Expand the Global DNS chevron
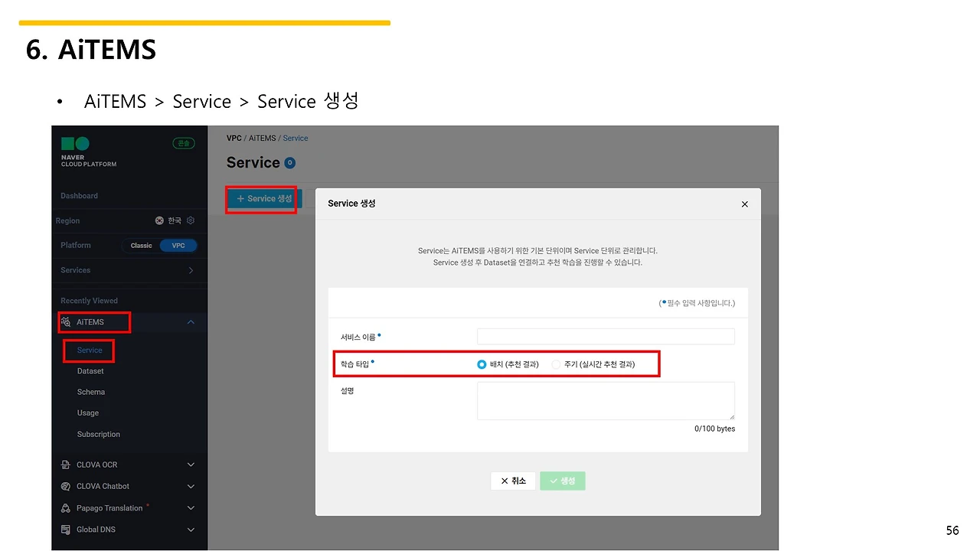The image size is (980, 551). pyautogui.click(x=191, y=530)
